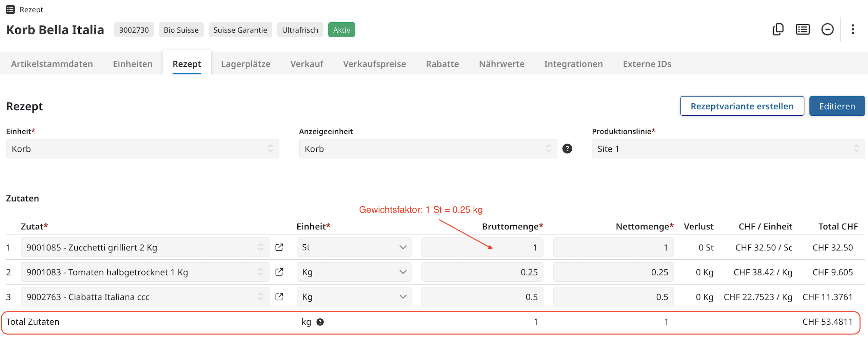Click the circled minus deactivate icon

[x=827, y=30]
